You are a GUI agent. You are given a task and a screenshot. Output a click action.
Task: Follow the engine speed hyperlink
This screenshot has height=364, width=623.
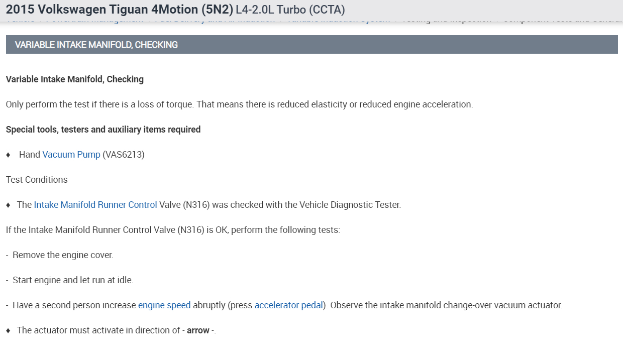[164, 305]
